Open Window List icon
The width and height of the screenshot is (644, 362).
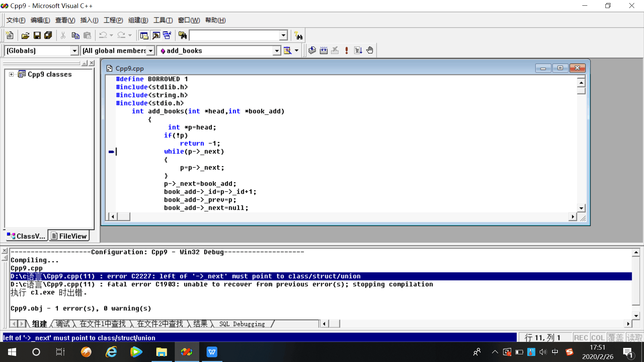167,35
